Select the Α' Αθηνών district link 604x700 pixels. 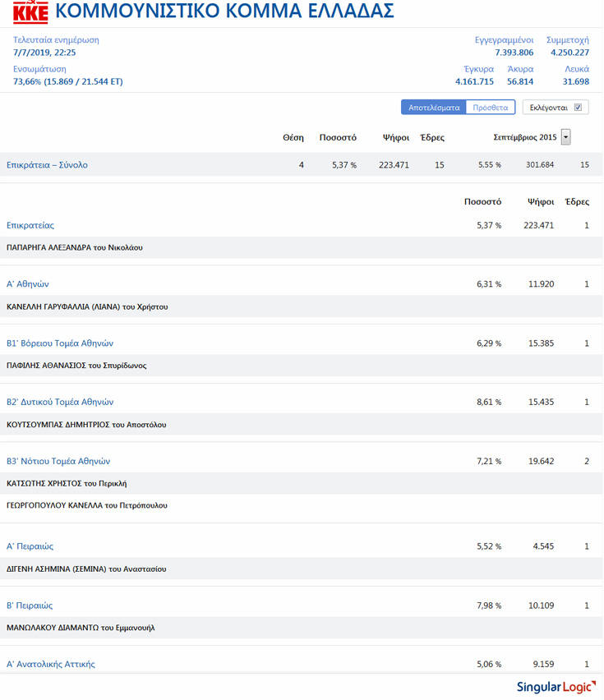coord(28,284)
